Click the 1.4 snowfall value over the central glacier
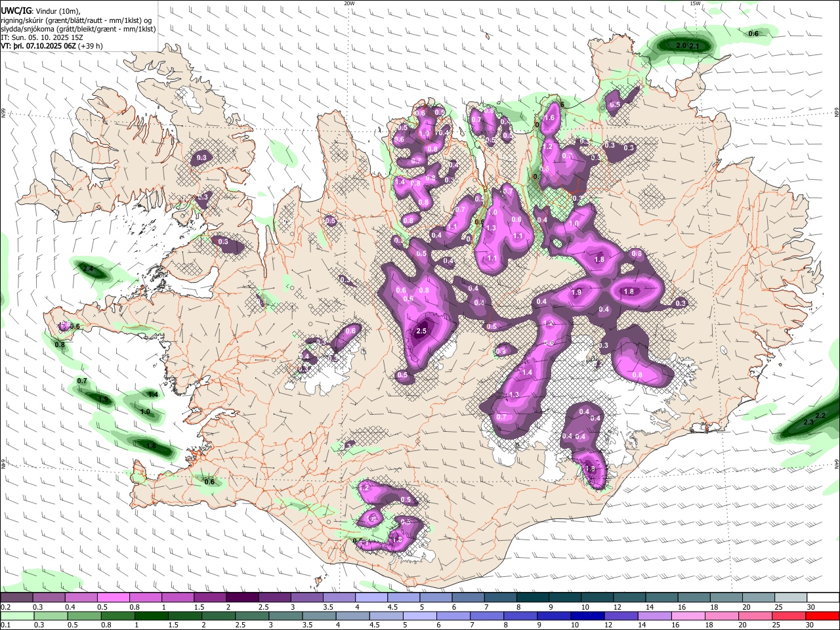Image resolution: width=840 pixels, height=630 pixels. (x=527, y=372)
